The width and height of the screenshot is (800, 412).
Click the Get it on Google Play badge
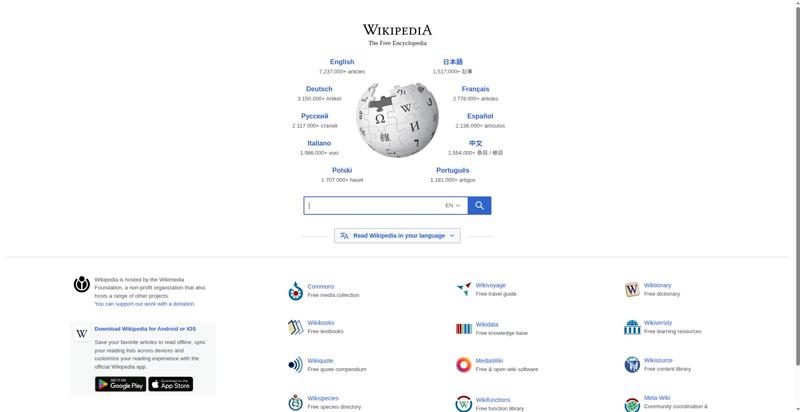click(120, 384)
